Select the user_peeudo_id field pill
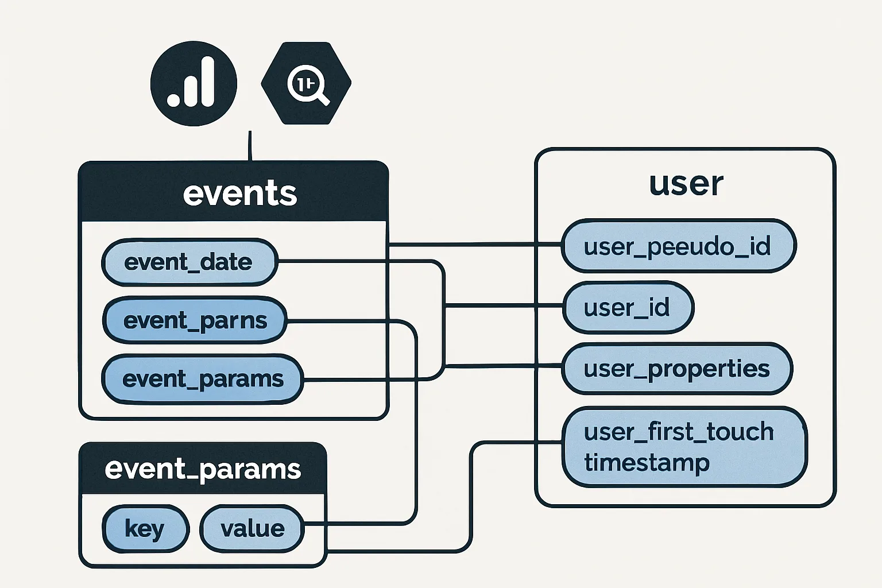 678,246
